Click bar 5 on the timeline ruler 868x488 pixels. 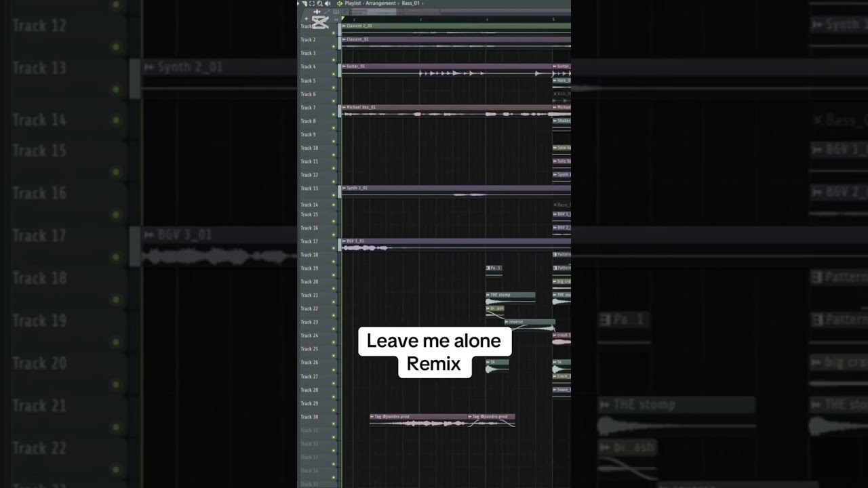[x=553, y=19]
